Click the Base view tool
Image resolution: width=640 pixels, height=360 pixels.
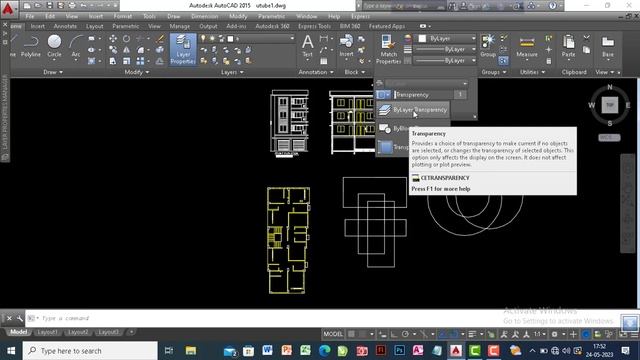608,46
